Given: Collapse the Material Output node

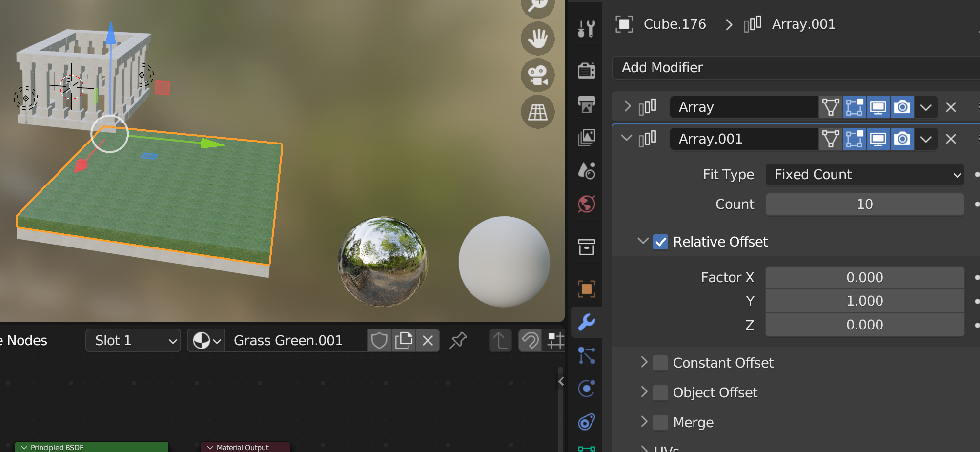Looking at the screenshot, I should point(210,447).
